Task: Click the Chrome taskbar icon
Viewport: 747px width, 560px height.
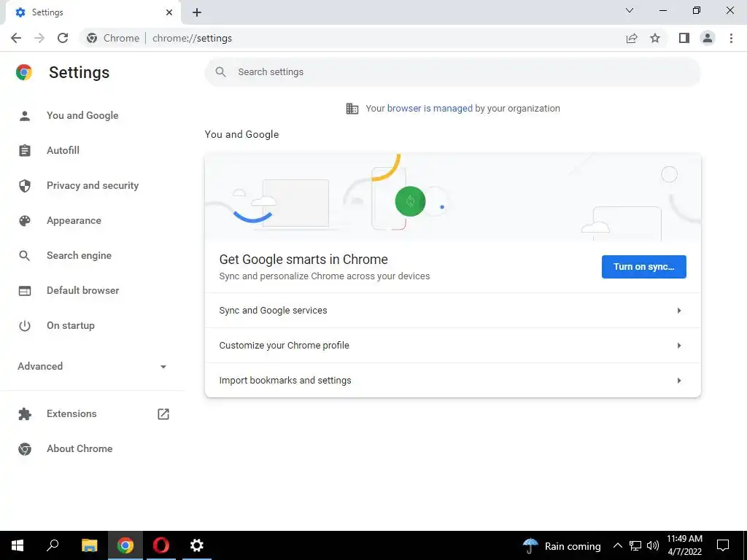Action: 125,545
